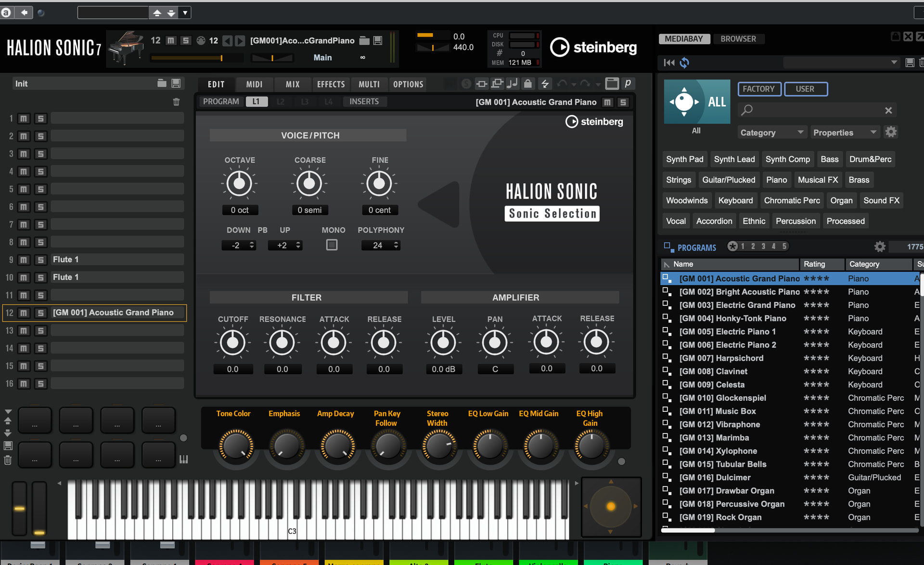Click the MediaBay refresh arrows icon
The height and width of the screenshot is (565, 924).
[684, 63]
